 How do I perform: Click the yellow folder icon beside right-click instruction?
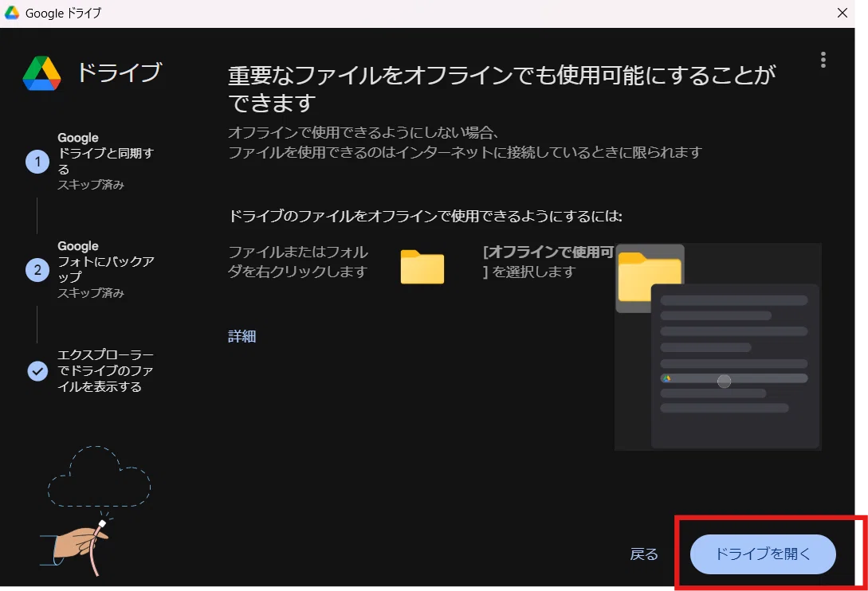(x=422, y=267)
